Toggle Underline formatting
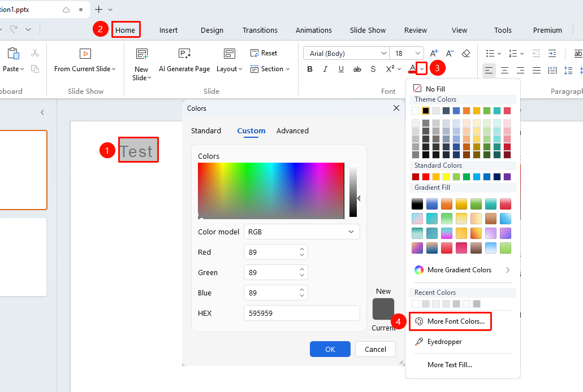The image size is (583, 392). point(341,69)
